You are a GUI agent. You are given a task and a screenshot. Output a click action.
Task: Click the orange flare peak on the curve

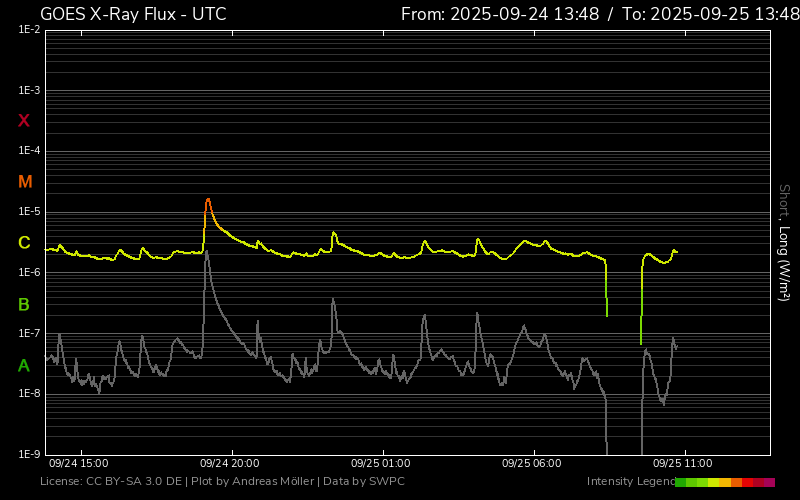click(208, 201)
